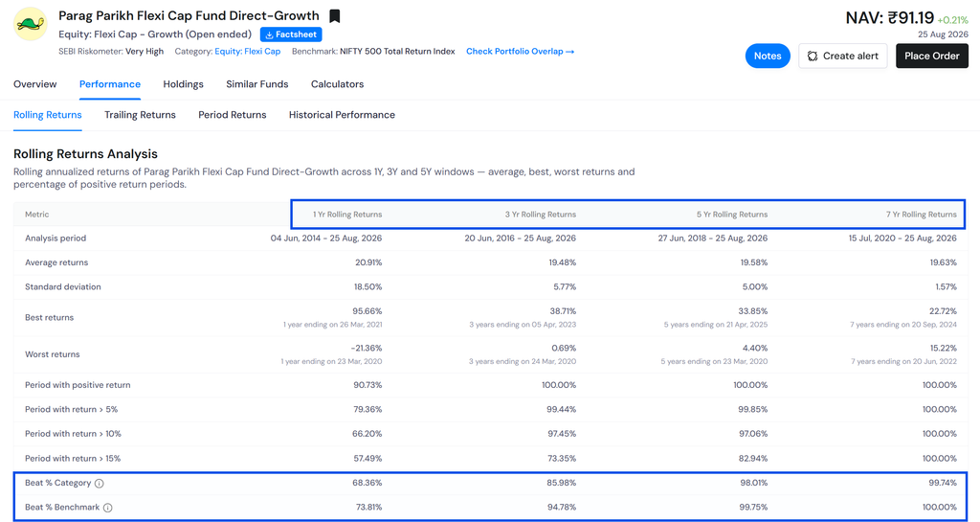Click 68.36% Beat Category 1 Yr value
980x522 pixels.
(x=367, y=484)
